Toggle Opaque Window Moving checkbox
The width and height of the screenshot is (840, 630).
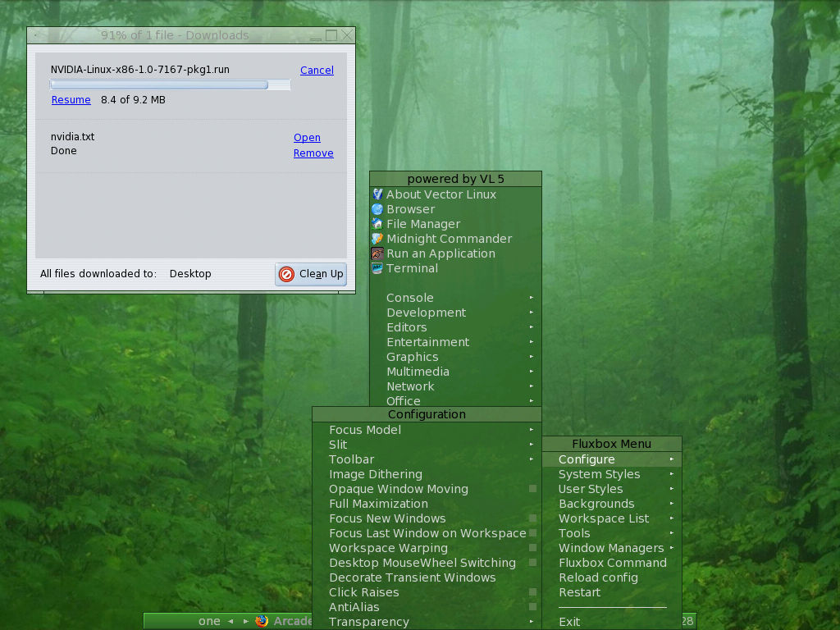(x=532, y=489)
